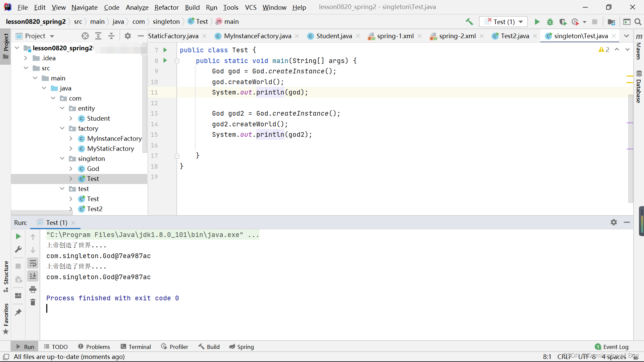Expand the .idea folder in the tree
Screen dimensions: 644x362
(x=26, y=58)
